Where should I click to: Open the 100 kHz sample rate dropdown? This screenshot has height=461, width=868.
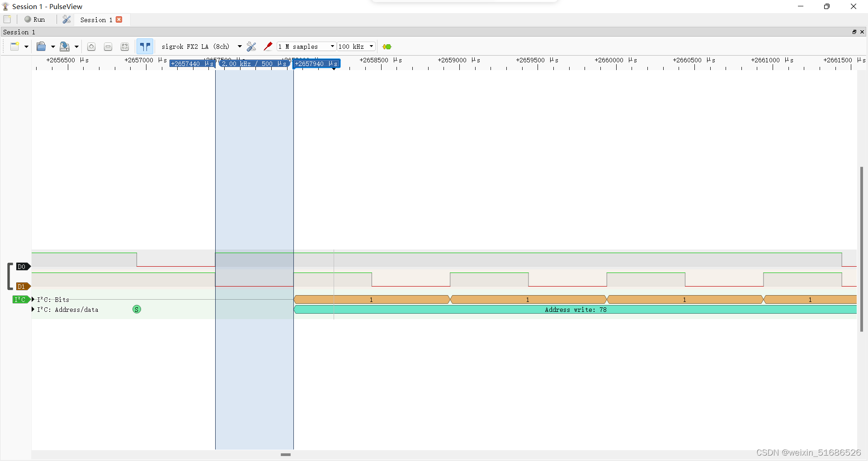[356, 47]
